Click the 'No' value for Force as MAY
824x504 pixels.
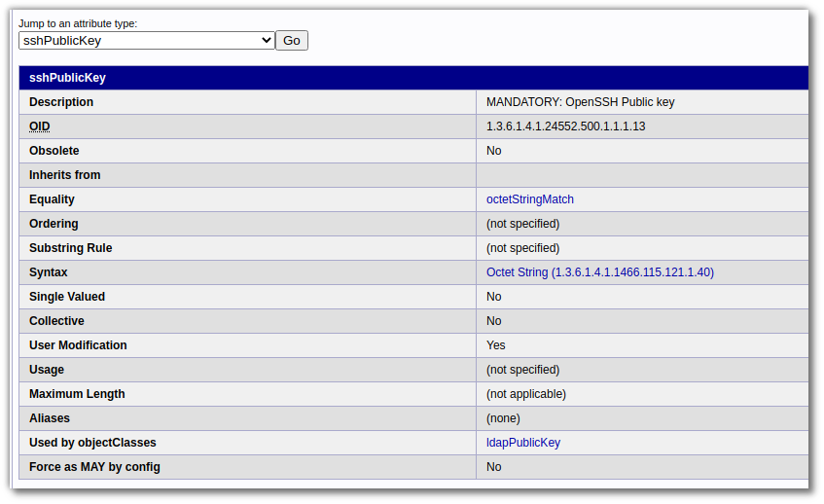[493, 467]
